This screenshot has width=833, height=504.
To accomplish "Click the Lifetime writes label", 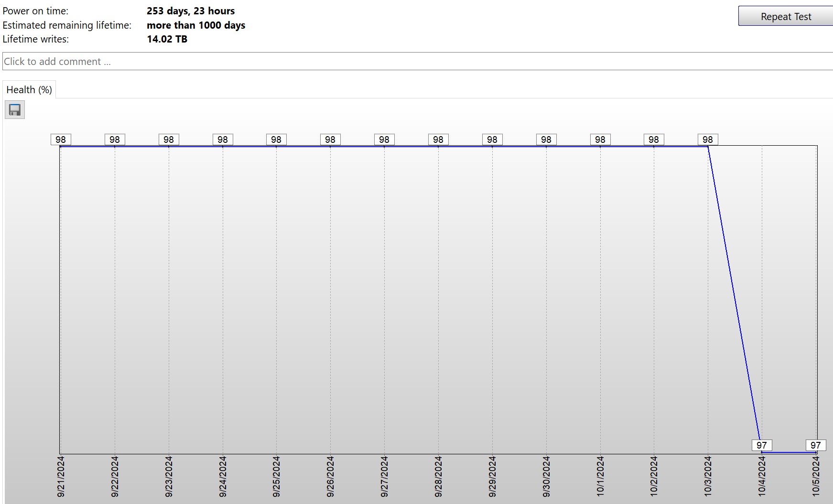I will coord(36,39).
